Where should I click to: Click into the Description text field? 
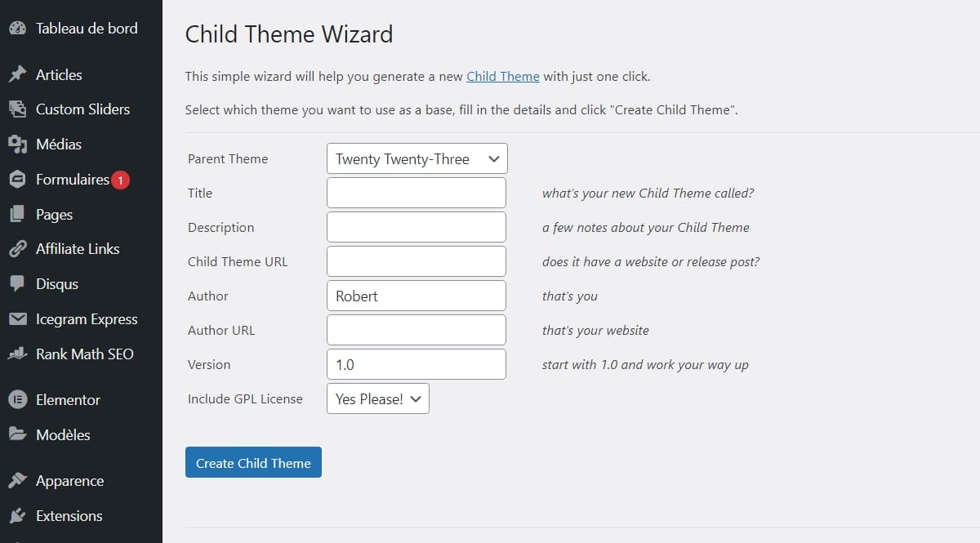pyautogui.click(x=416, y=227)
